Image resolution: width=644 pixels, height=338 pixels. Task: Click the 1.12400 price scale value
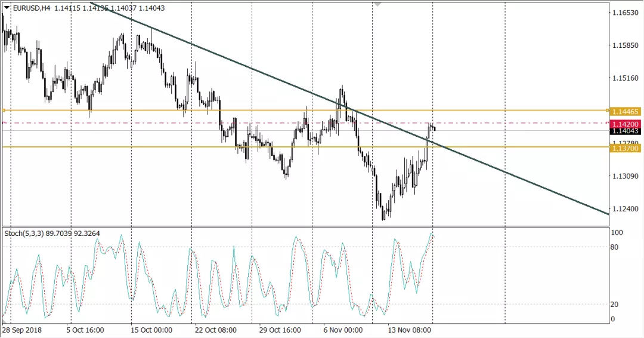[x=626, y=209]
